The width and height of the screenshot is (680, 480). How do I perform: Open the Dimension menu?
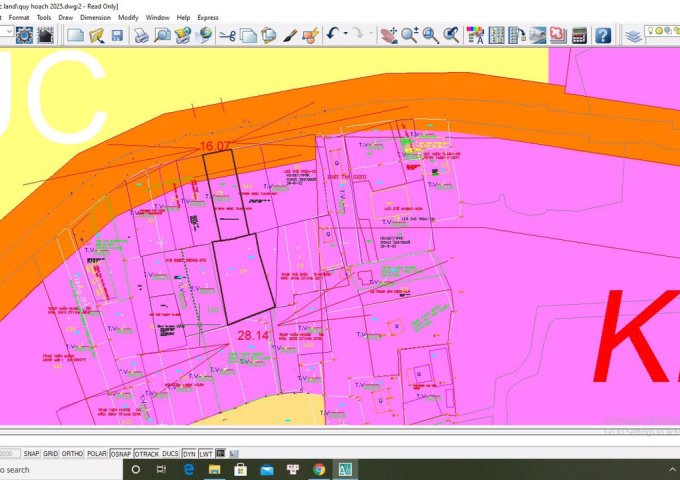pyautogui.click(x=96, y=17)
